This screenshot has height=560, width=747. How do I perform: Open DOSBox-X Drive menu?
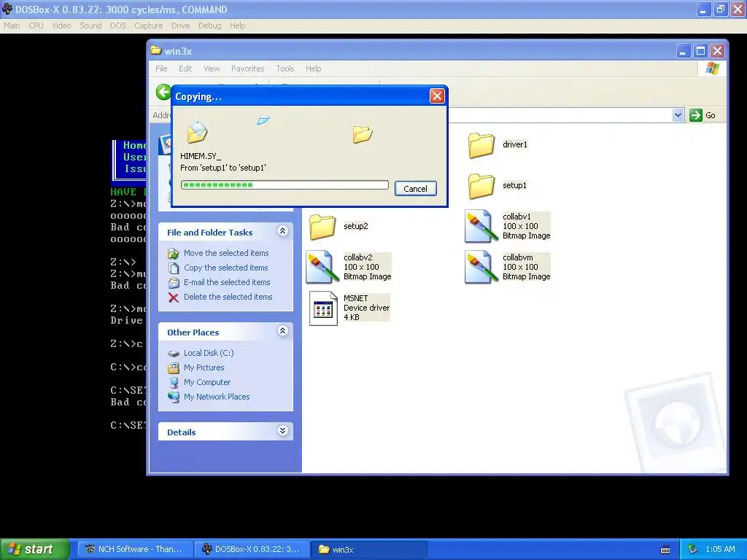point(181,26)
